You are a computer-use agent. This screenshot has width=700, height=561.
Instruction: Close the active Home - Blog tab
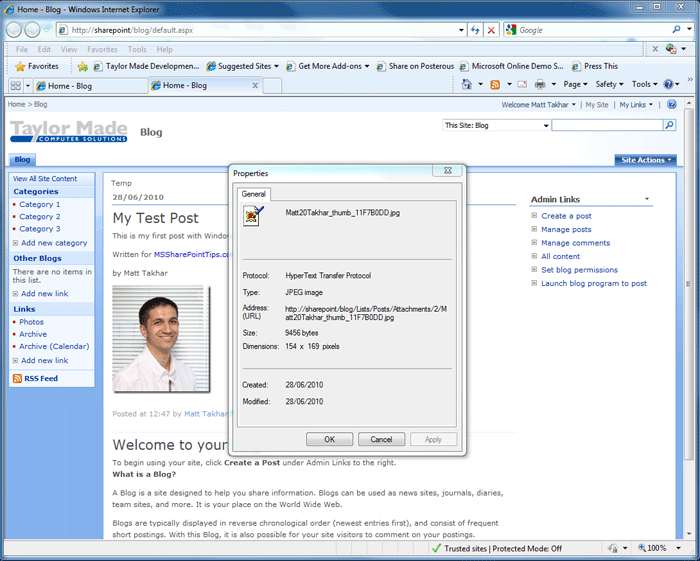point(255,85)
